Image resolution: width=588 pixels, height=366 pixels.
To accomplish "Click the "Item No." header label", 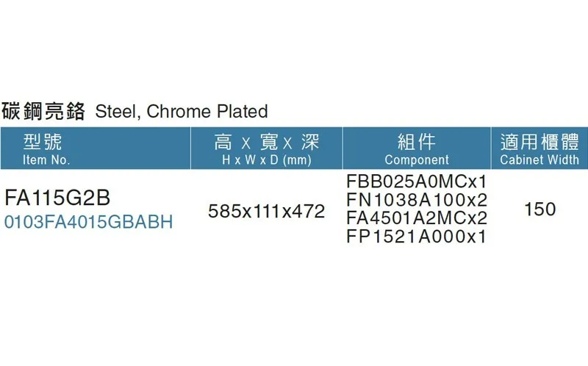I will (46, 159).
